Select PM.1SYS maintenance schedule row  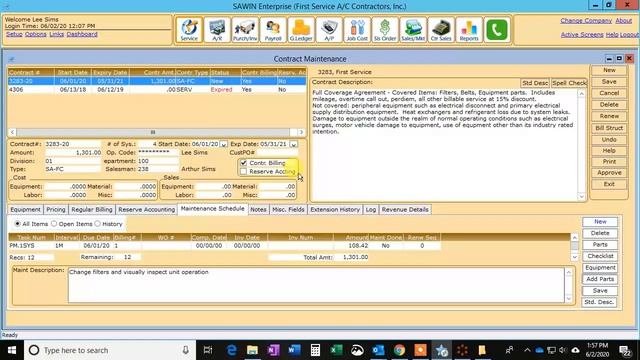click(x=224, y=246)
